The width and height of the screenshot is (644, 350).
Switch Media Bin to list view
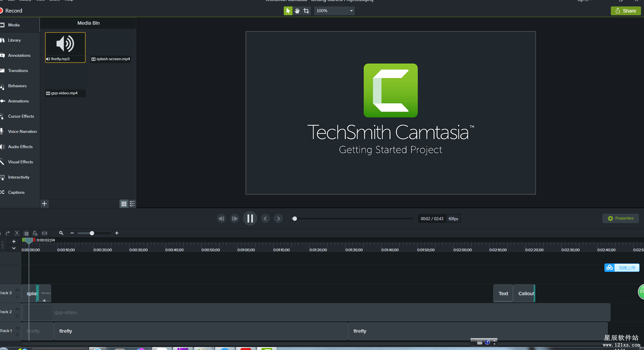tap(132, 204)
